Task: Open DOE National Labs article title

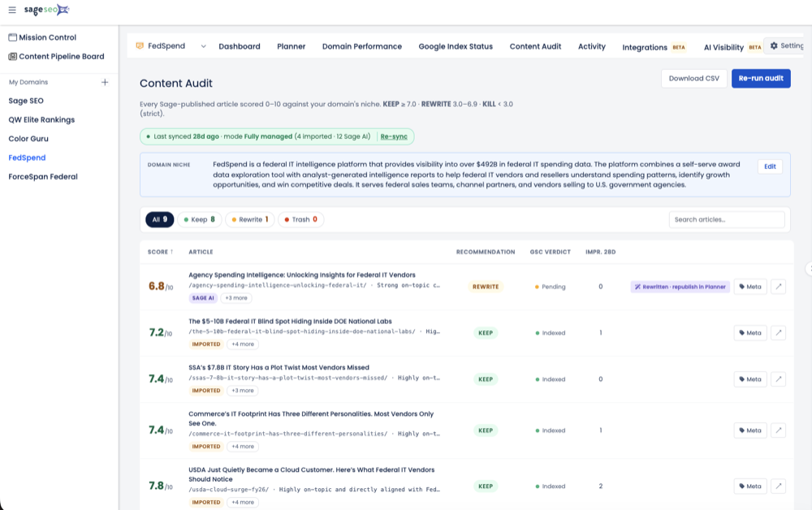Action: coord(290,322)
